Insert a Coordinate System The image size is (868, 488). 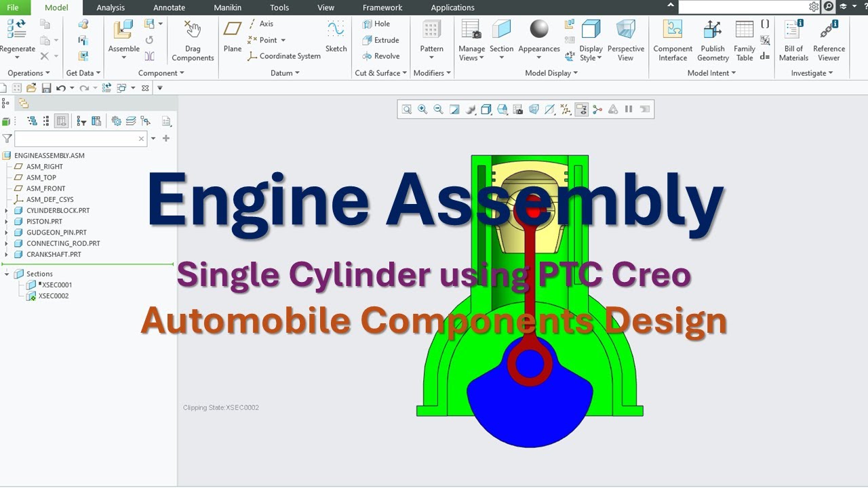pos(283,56)
